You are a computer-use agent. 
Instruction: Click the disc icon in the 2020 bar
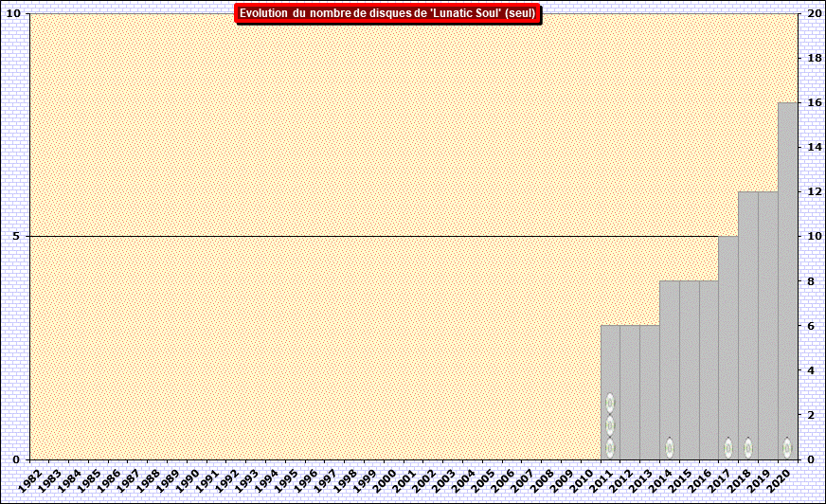[787, 448]
